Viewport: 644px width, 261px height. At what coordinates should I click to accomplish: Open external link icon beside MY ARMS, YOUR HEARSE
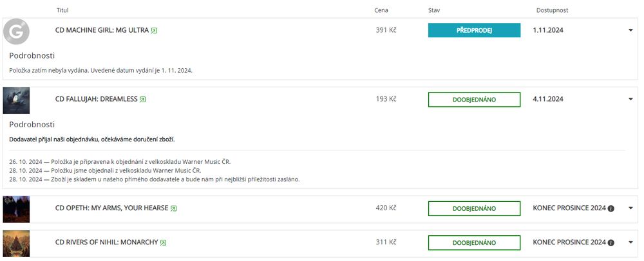point(174,208)
